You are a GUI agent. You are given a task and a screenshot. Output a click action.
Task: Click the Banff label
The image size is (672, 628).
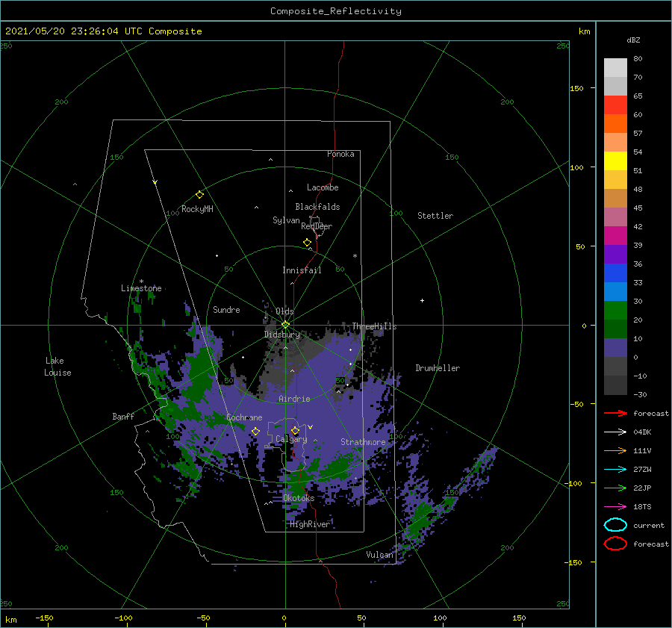click(123, 416)
